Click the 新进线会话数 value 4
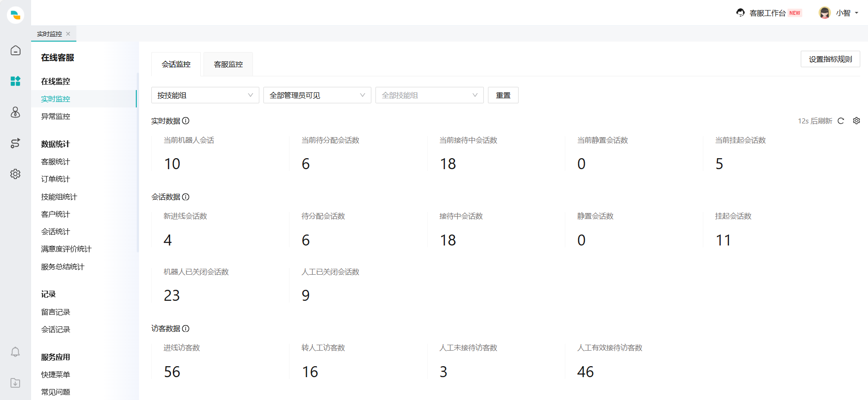 167,240
